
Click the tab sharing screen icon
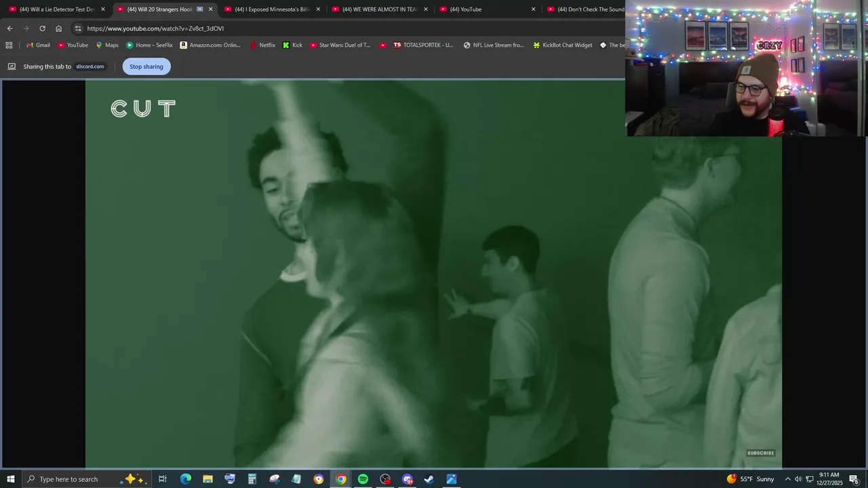click(12, 66)
